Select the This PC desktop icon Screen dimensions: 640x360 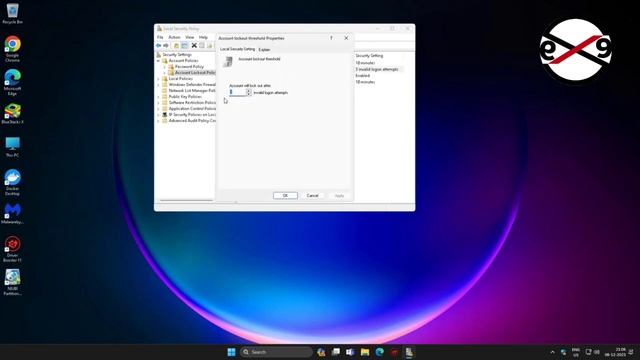[x=12, y=147]
